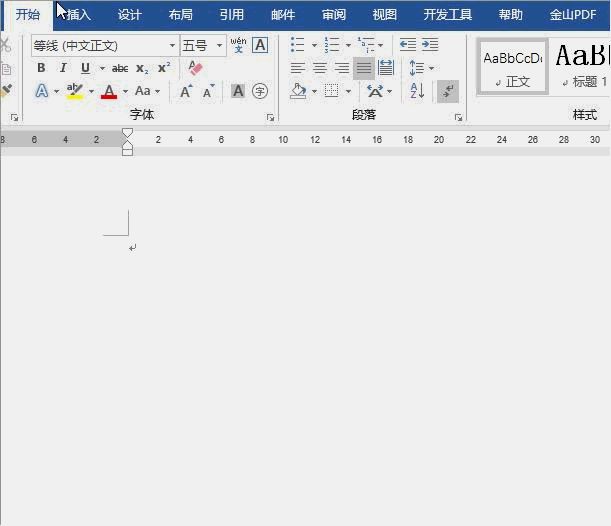Toggle strikethrough text
611x526 pixels.
(x=120, y=69)
